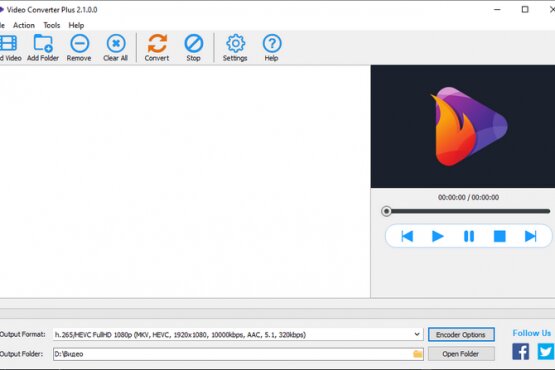Skip to the next track in the player

pyautogui.click(x=530, y=236)
